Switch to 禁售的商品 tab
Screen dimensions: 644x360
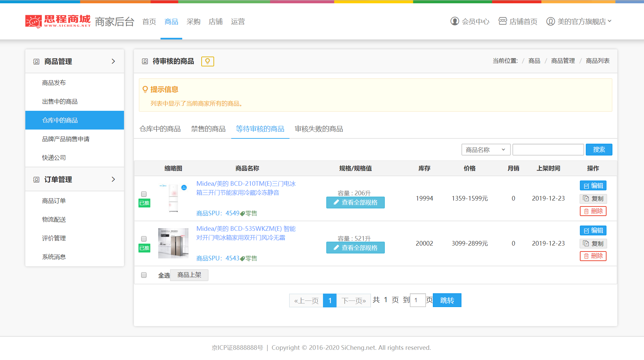[x=208, y=129]
